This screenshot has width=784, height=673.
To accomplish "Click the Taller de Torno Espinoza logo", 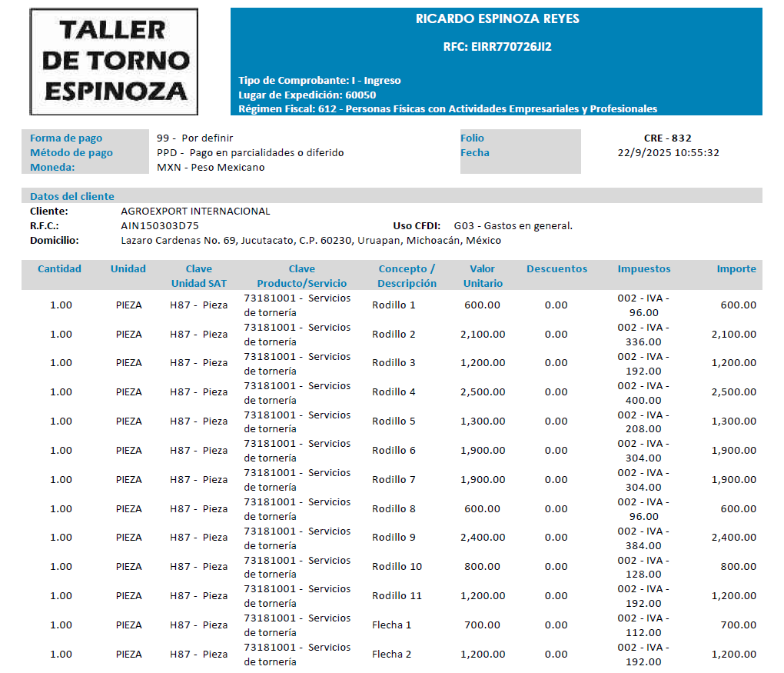I will tap(114, 62).
